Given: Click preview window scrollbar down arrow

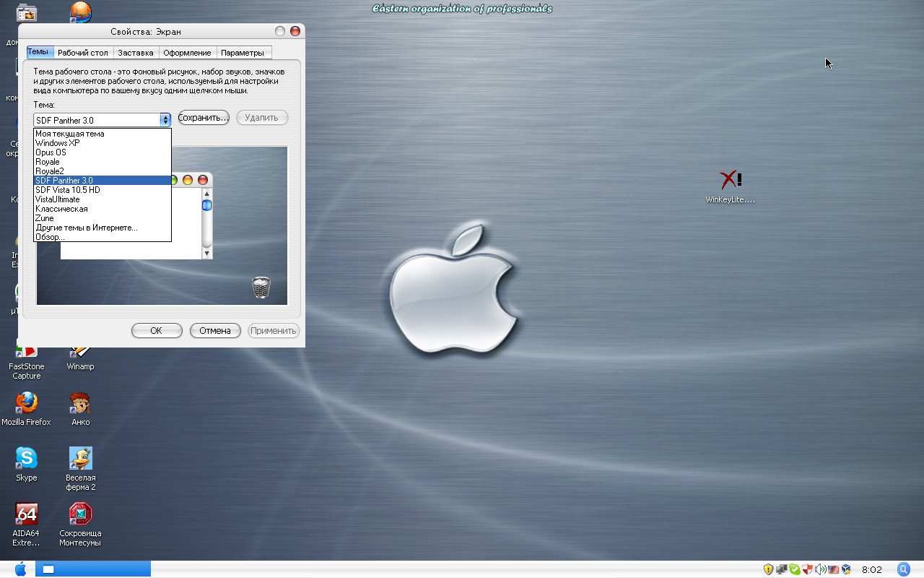Looking at the screenshot, I should (207, 254).
